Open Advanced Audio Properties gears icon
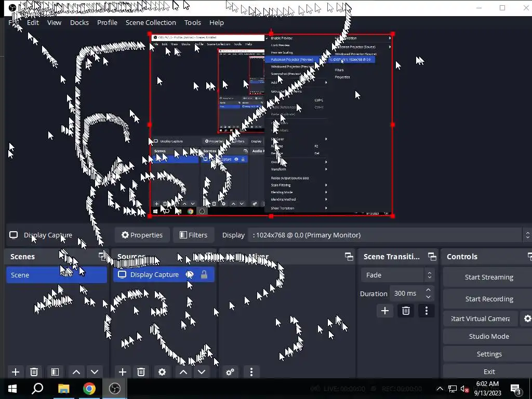This screenshot has width=532, height=399. (x=230, y=372)
